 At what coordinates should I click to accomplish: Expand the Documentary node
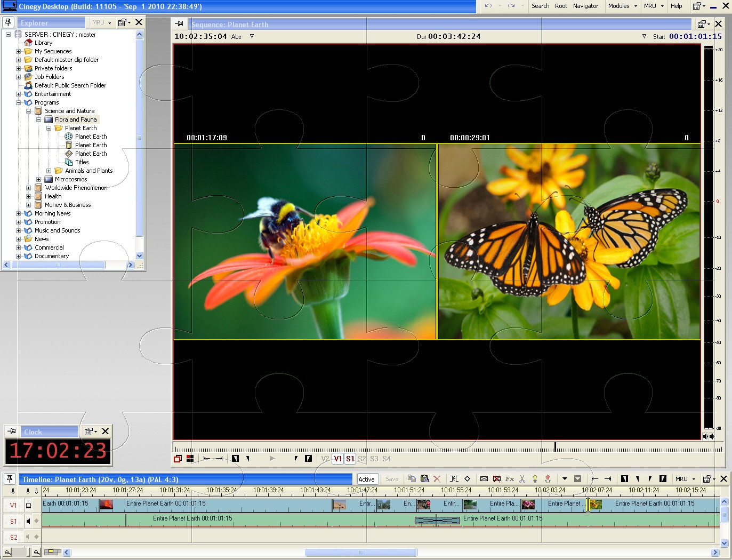point(19,256)
